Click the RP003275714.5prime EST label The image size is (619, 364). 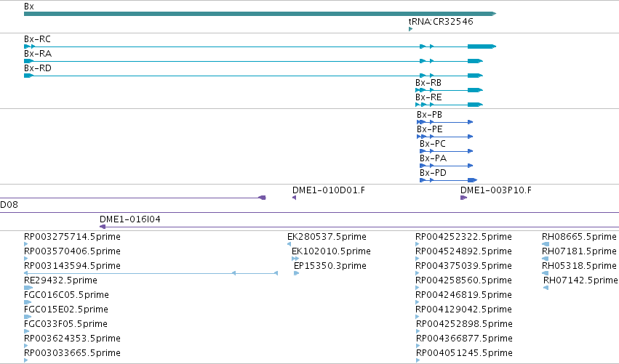point(72,237)
